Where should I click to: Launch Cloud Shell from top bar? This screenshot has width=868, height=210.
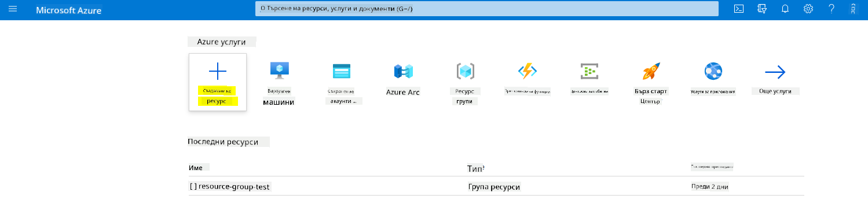coord(739,9)
